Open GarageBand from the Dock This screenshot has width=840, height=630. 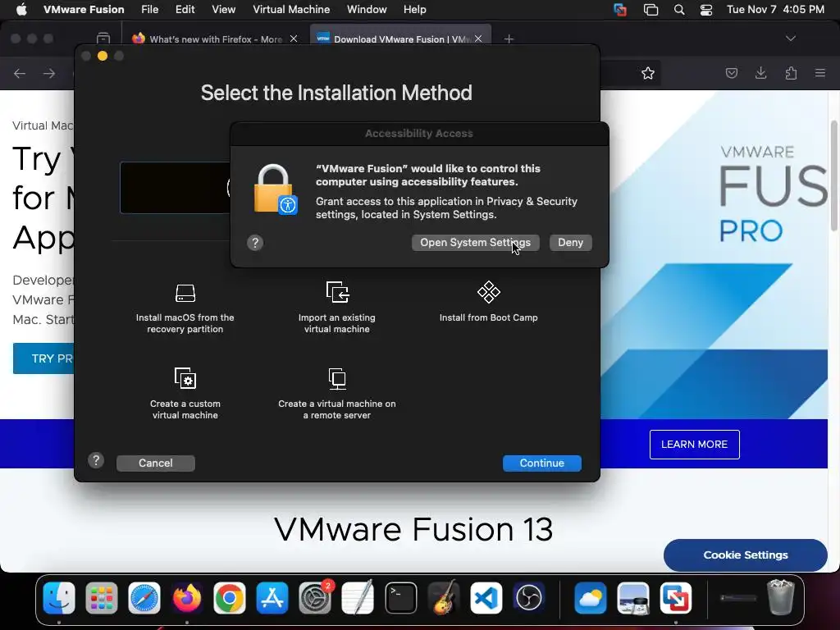click(444, 598)
